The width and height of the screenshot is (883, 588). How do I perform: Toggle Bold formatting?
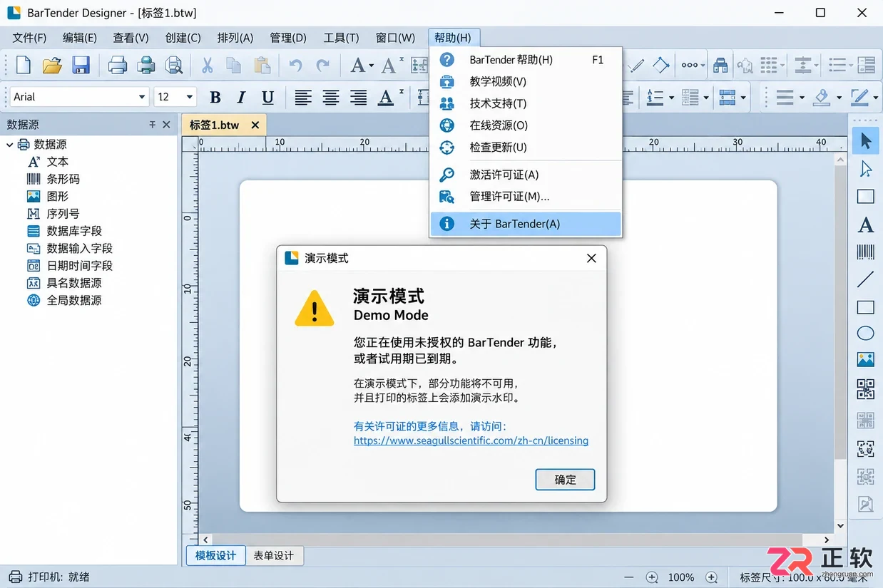215,97
